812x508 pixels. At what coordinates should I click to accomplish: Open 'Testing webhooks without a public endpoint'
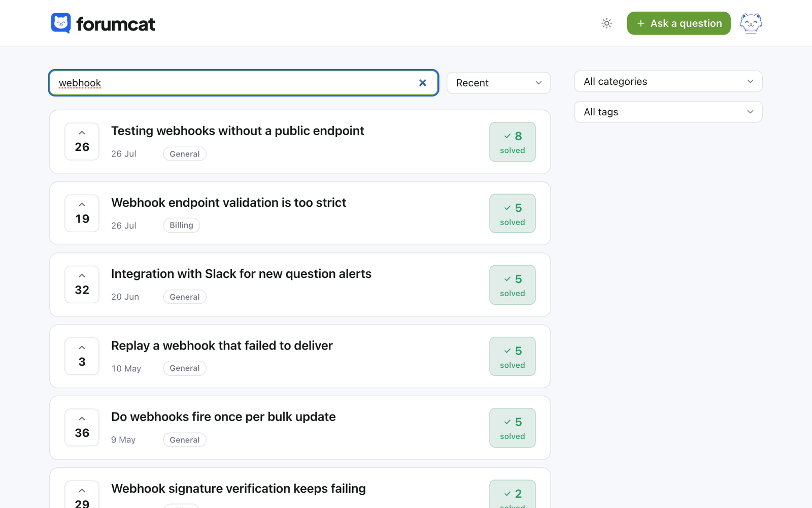(238, 131)
